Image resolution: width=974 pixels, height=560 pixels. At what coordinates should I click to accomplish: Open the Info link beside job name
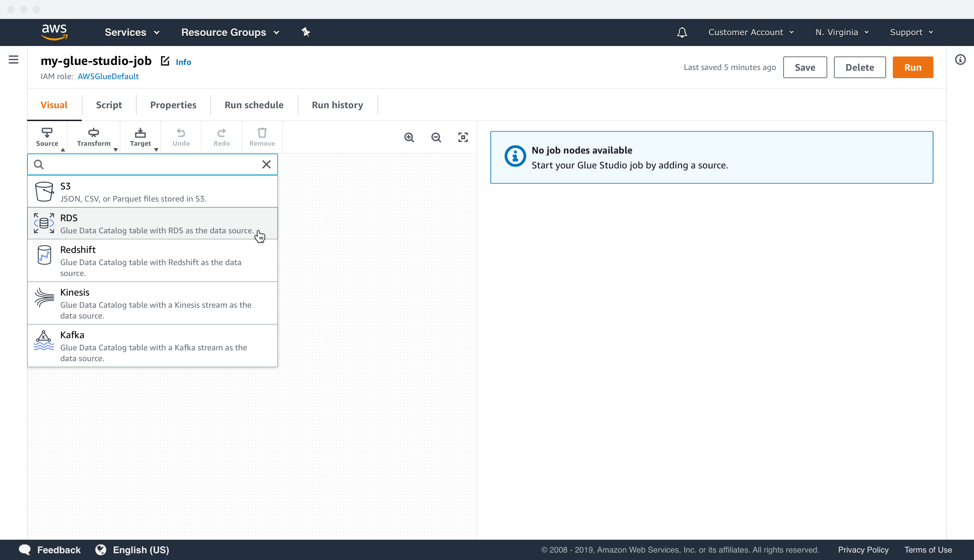[x=183, y=62]
